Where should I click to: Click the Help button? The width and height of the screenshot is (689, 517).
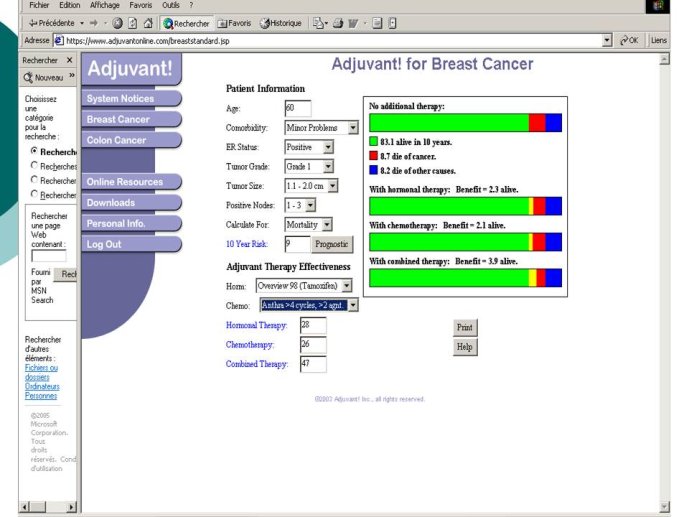click(465, 347)
